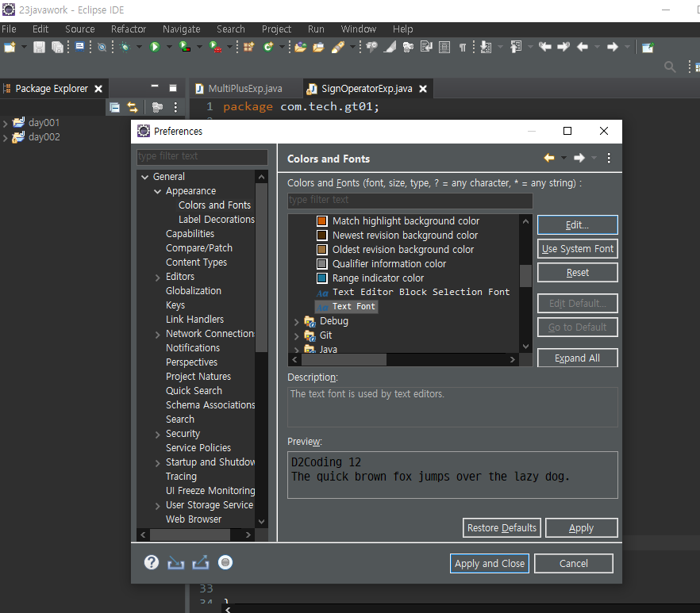The image size is (700, 613).
Task: Click Restore Defaults button
Action: (x=502, y=528)
